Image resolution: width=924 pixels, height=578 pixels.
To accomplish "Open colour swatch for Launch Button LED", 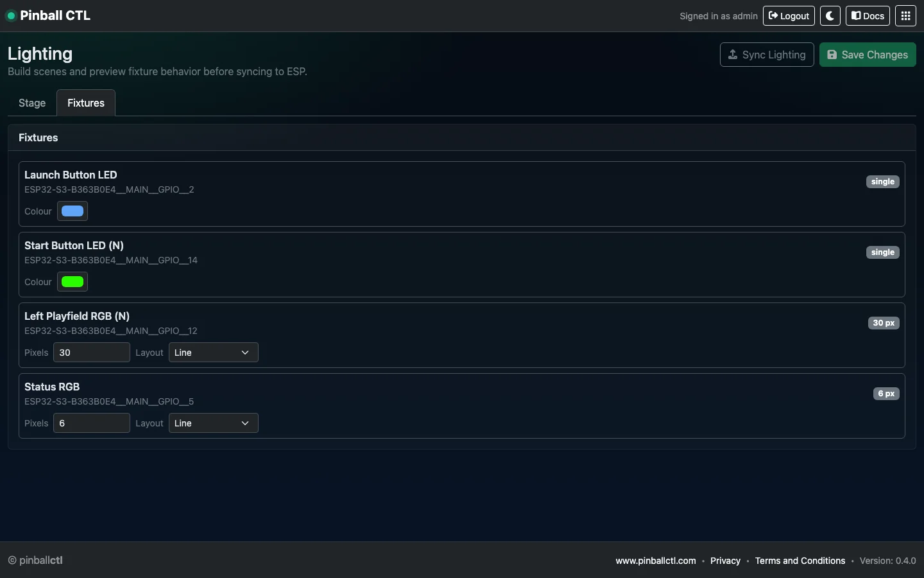I will pyautogui.click(x=72, y=211).
